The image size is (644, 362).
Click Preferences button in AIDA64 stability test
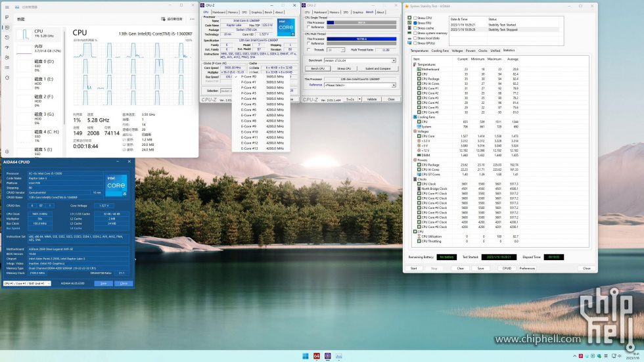click(x=527, y=269)
